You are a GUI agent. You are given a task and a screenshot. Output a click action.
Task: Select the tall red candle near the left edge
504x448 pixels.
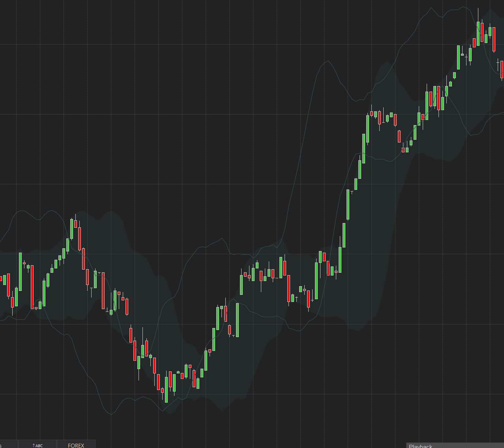point(32,286)
